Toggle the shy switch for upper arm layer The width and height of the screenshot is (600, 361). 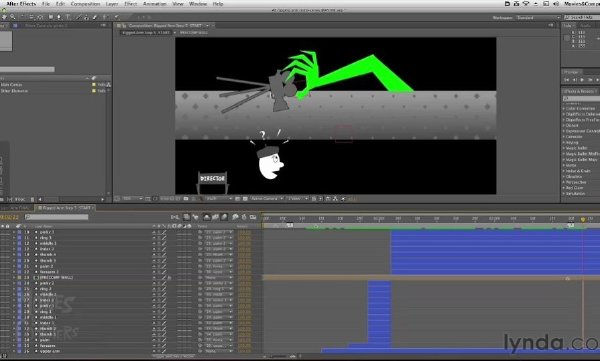[x=154, y=351]
